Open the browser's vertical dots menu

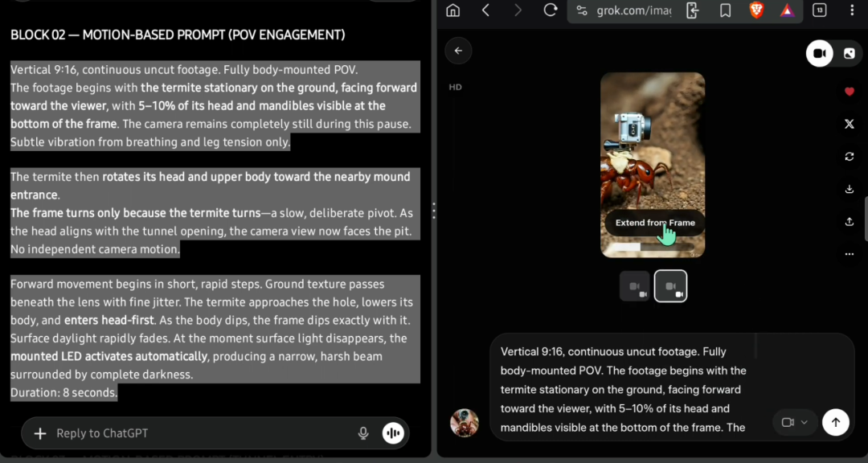851,10
